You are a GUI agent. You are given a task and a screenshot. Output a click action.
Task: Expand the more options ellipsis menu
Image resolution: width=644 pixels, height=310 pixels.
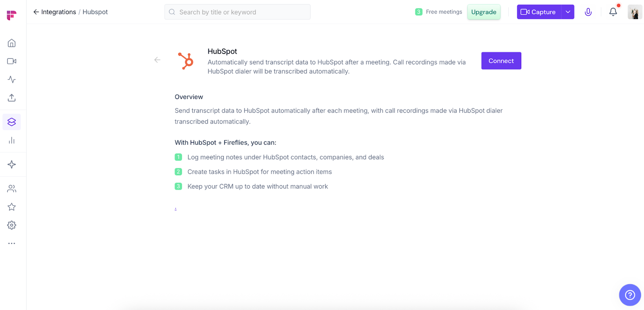coord(12,244)
